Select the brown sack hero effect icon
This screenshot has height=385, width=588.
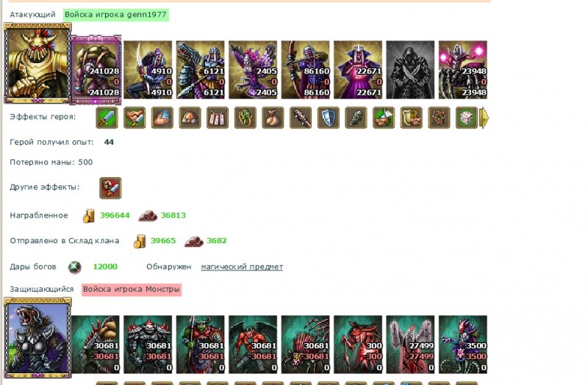273,118
